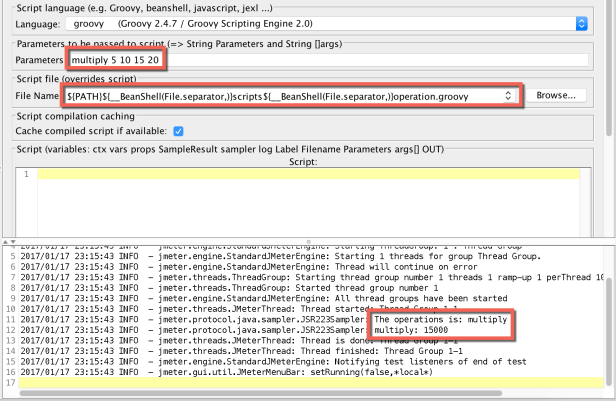Expand the File Name combo box arrow
The image size is (616, 401).
[x=510, y=95]
